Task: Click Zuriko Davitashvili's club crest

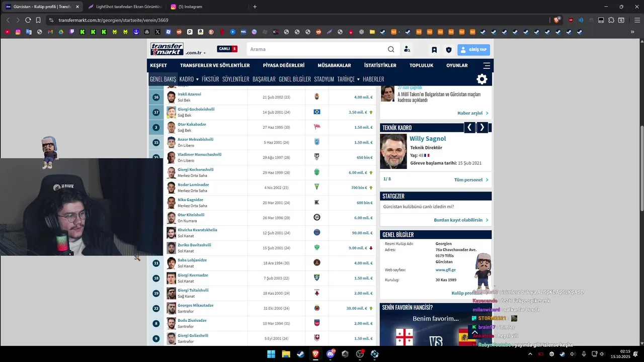Action: click(316, 247)
